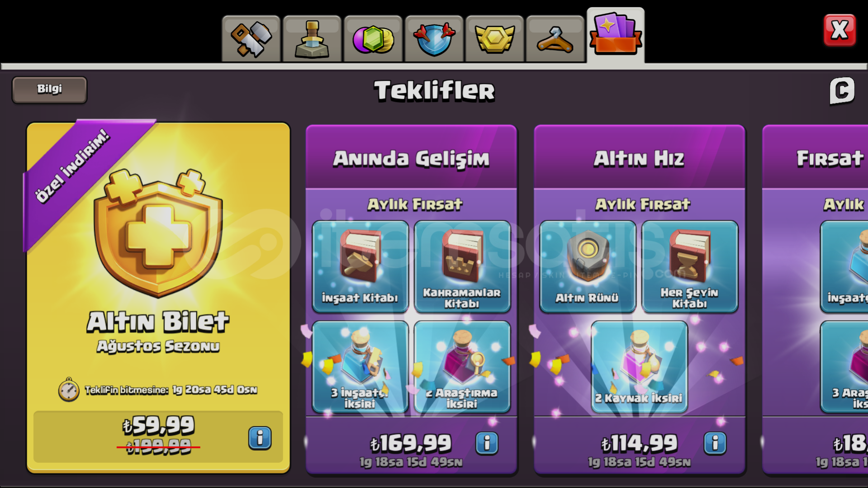Viewport: 868px width, 488px height.
Task: Show info for Altın Bilet offer
Action: [x=260, y=438]
